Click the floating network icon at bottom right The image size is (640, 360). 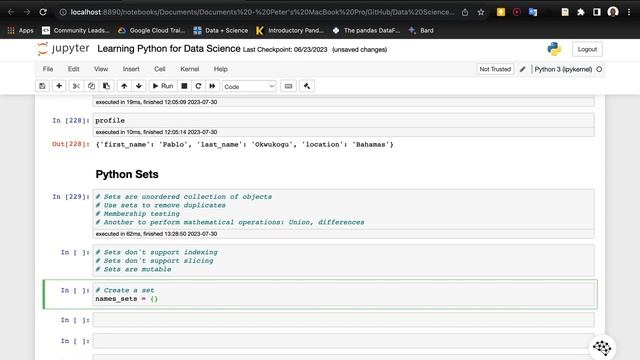tap(602, 347)
